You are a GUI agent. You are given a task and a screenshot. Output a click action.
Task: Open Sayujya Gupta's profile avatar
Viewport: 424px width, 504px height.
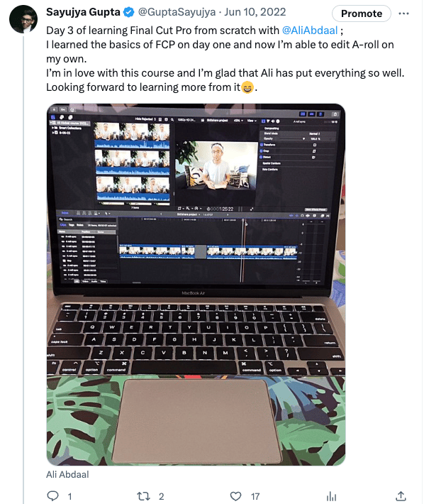tap(23, 19)
